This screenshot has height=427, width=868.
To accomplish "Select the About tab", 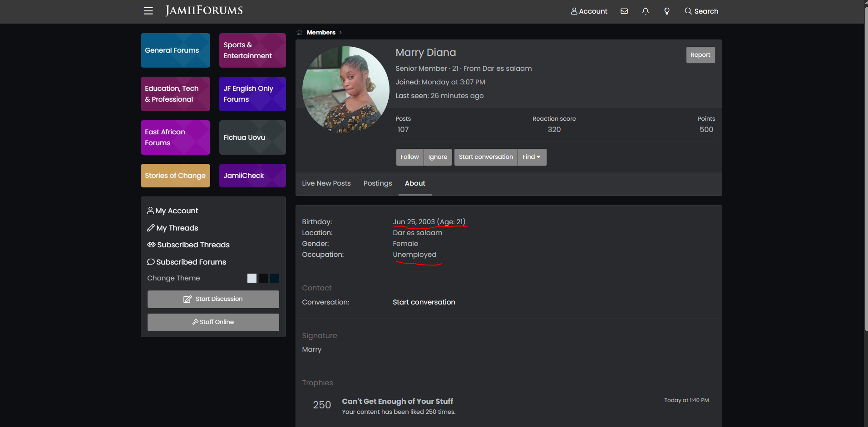I will 415,183.
